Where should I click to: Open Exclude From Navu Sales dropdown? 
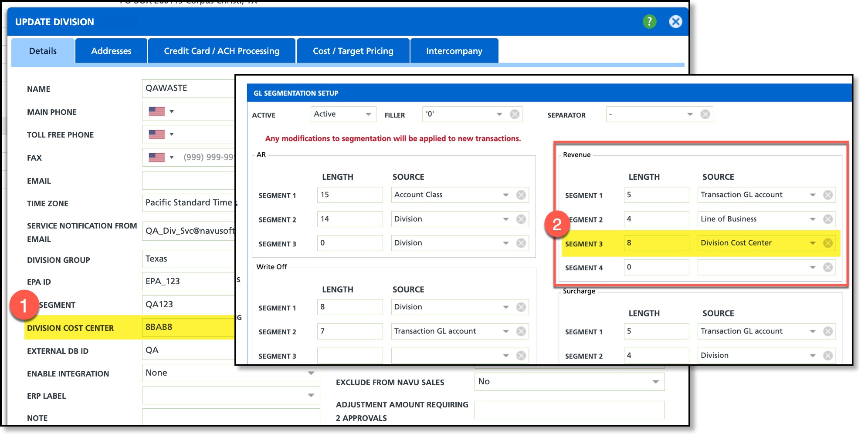[655, 382]
